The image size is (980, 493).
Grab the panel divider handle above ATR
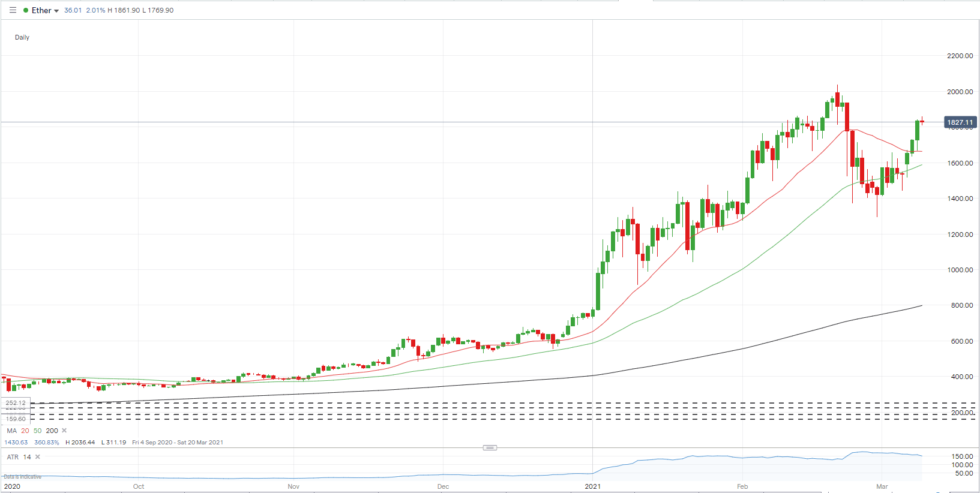490,447
